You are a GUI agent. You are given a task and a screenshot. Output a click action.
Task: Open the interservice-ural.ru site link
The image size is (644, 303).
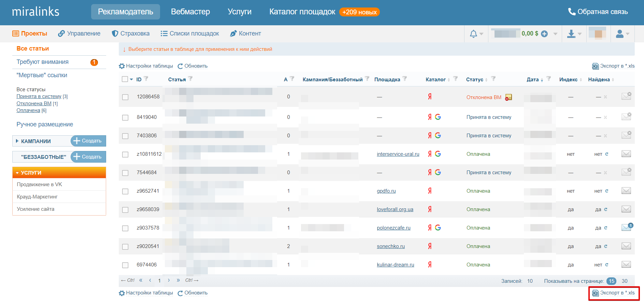[398, 154]
